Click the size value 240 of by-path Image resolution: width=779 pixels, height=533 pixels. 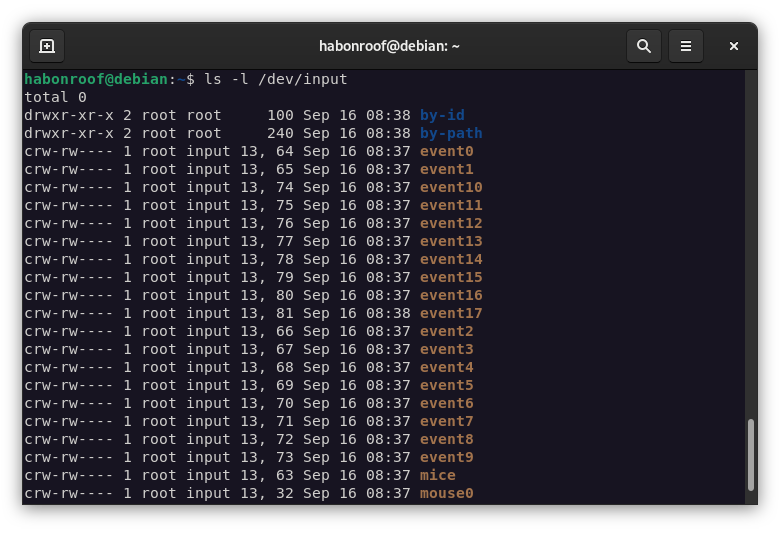tap(281, 133)
